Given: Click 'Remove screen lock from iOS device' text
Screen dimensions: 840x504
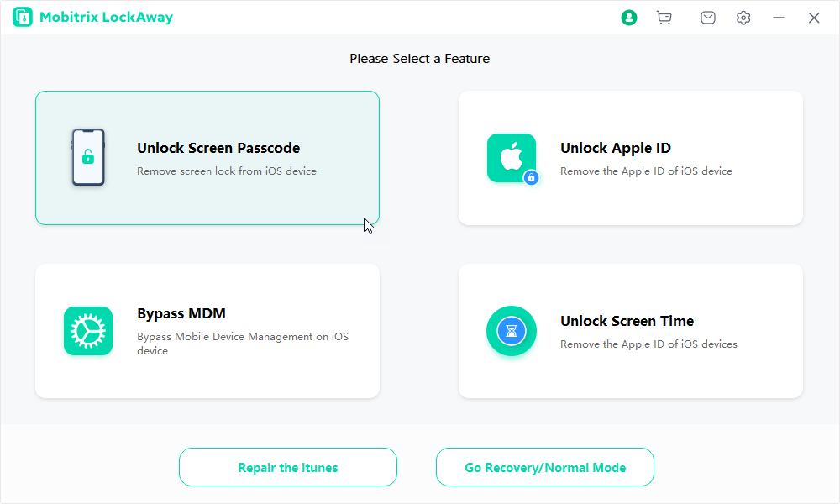Looking at the screenshot, I should [227, 171].
